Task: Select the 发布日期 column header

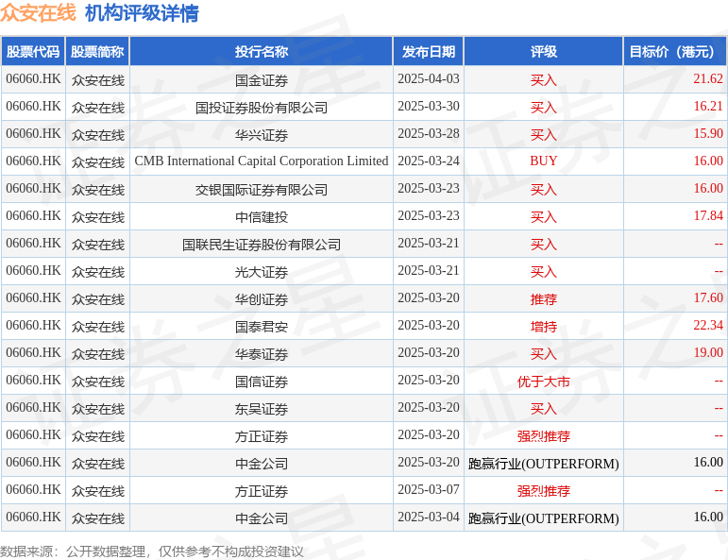Action: click(429, 52)
